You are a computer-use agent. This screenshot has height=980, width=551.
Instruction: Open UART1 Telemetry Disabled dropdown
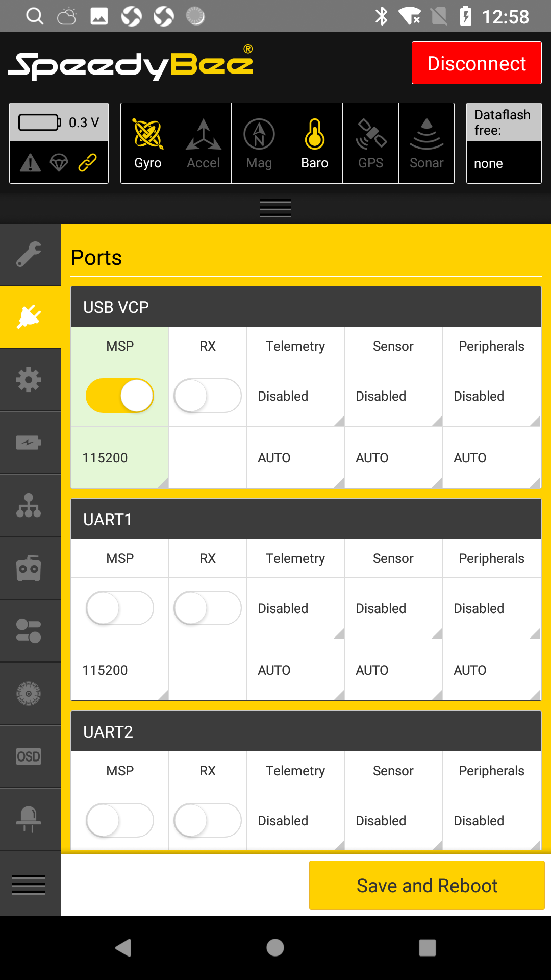(295, 608)
